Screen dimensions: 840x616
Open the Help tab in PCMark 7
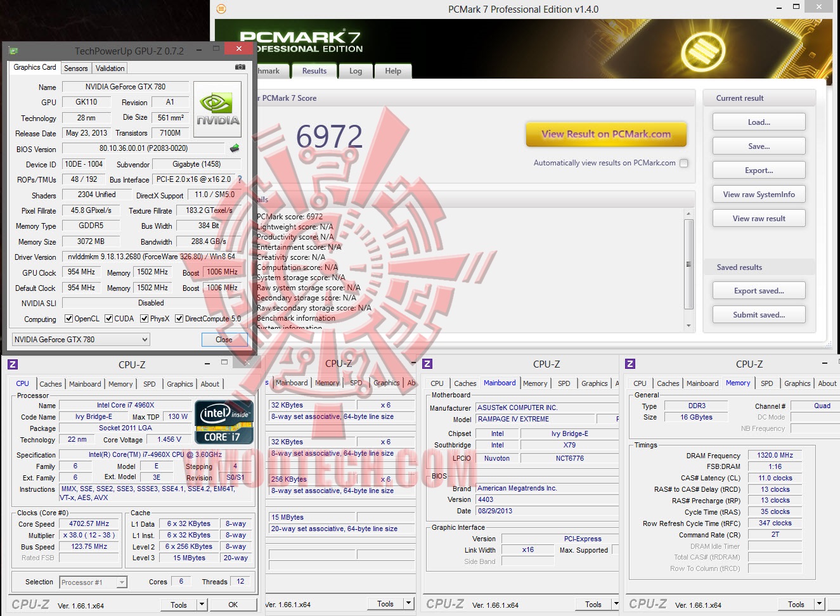(393, 71)
